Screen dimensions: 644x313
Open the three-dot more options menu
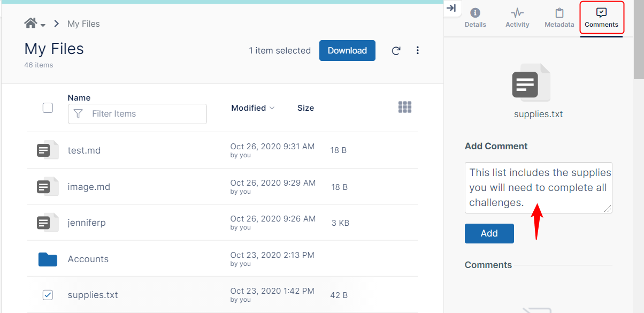[418, 51]
